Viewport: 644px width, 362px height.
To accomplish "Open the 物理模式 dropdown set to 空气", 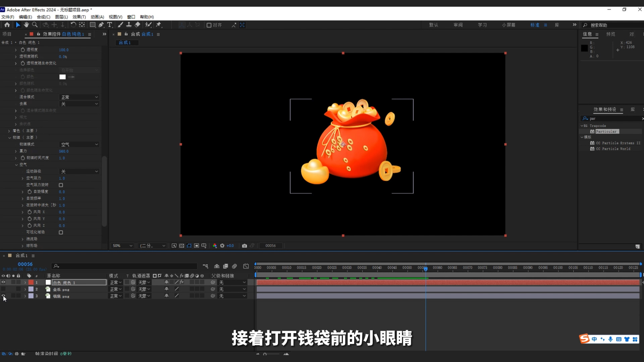I will click(79, 144).
